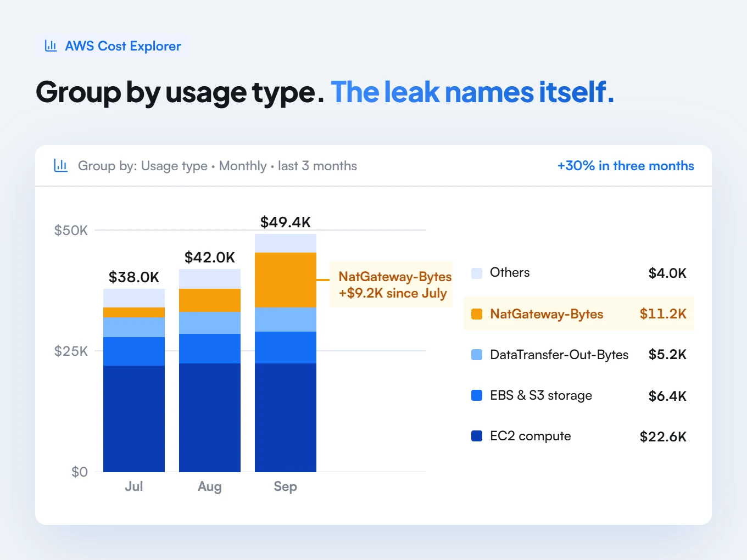This screenshot has width=747, height=560.
Task: Click the +30% in three months link
Action: tap(626, 166)
